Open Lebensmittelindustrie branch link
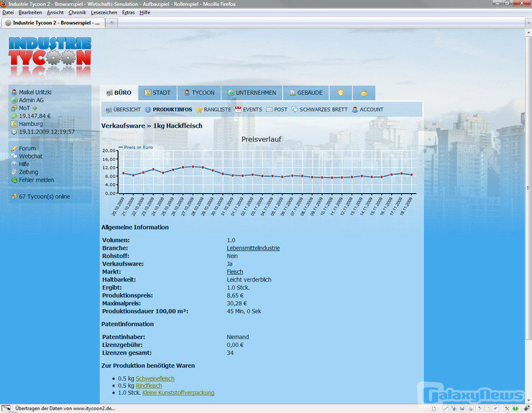This screenshot has width=532, height=413. coord(253,249)
